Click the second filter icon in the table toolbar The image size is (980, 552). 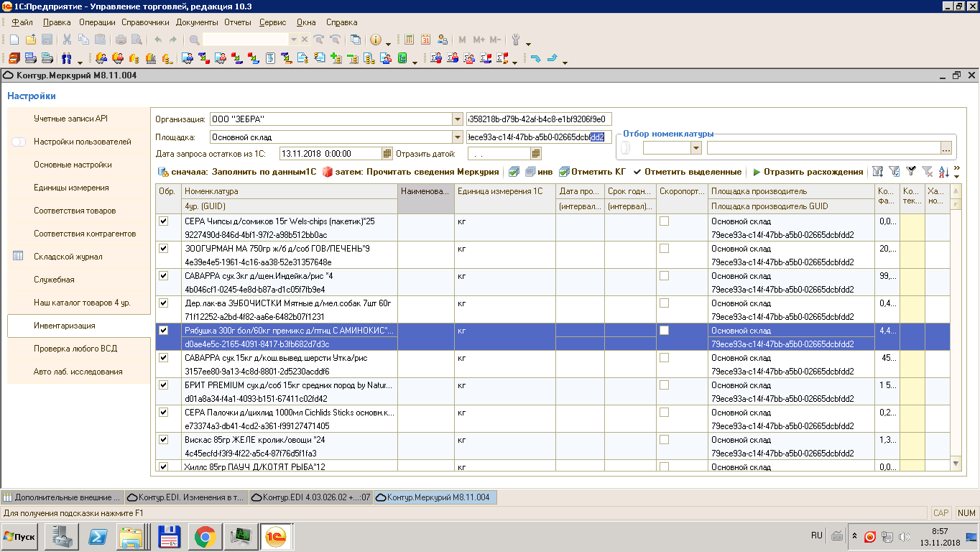[894, 171]
